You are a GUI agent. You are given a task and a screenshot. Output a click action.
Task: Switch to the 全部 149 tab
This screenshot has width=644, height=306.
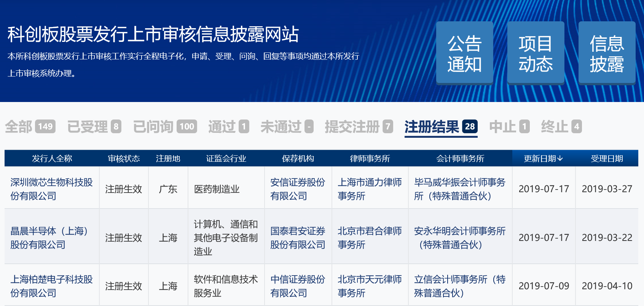(x=30, y=127)
